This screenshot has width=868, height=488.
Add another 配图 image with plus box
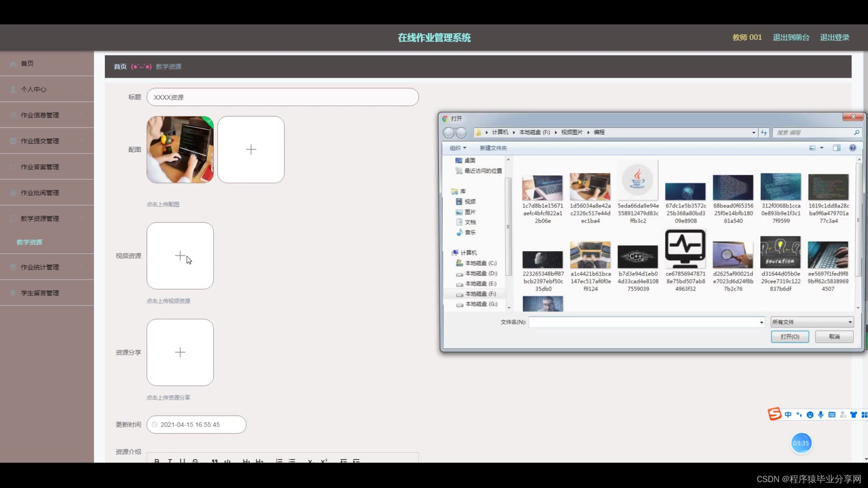pyautogui.click(x=251, y=150)
